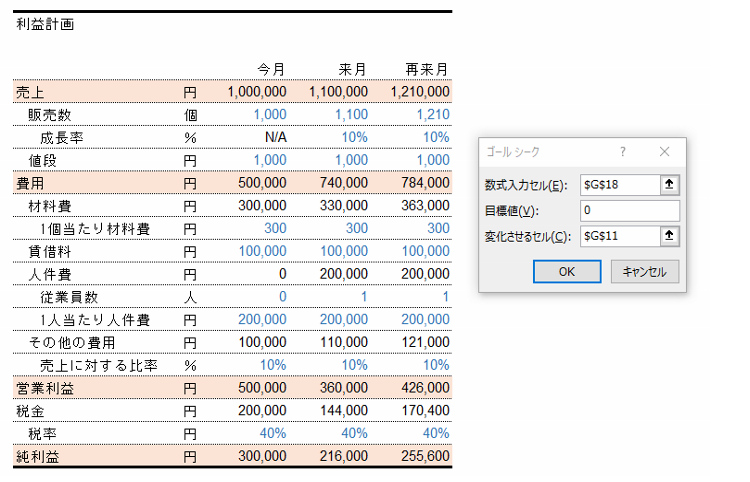This screenshot has height=482, width=750.
Task: Select the 利益計画 title cell
Action: [x=45, y=24]
